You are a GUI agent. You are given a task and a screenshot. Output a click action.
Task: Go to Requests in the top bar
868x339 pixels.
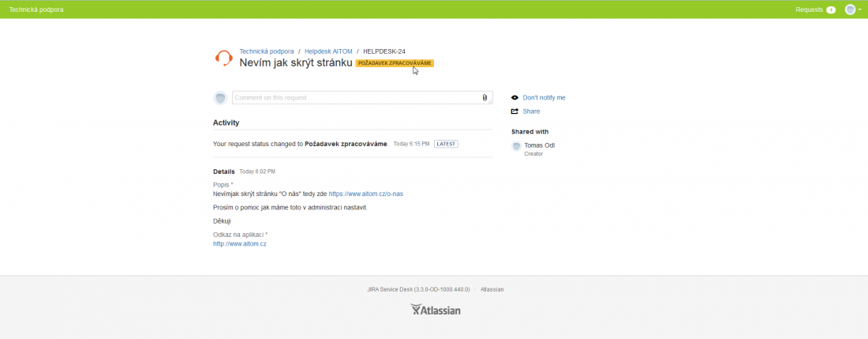(x=809, y=9)
